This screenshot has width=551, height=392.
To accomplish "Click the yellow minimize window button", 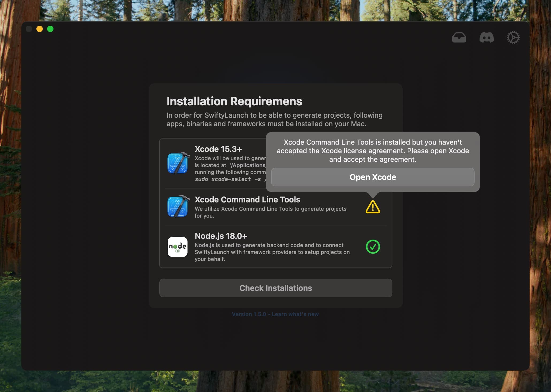I will click(x=40, y=29).
